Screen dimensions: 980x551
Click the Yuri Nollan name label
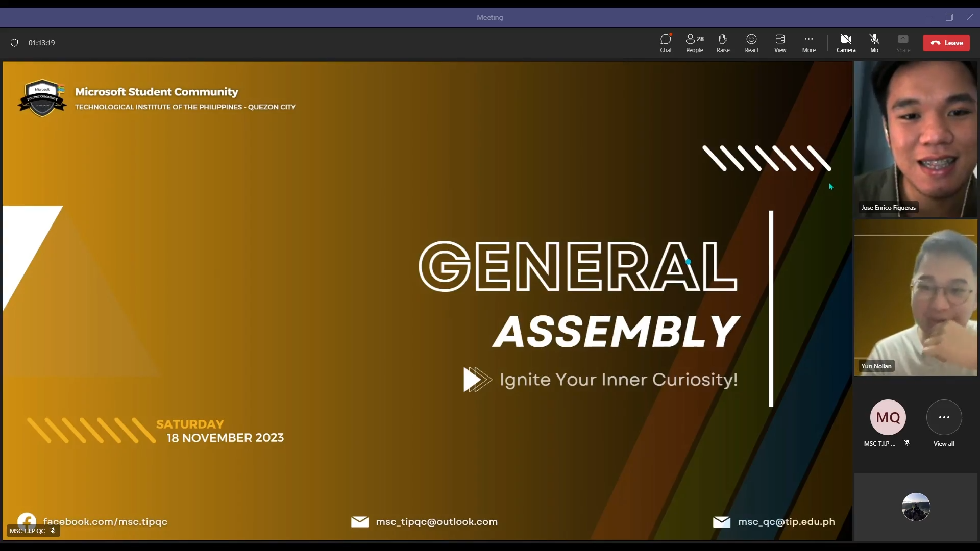pos(876,366)
